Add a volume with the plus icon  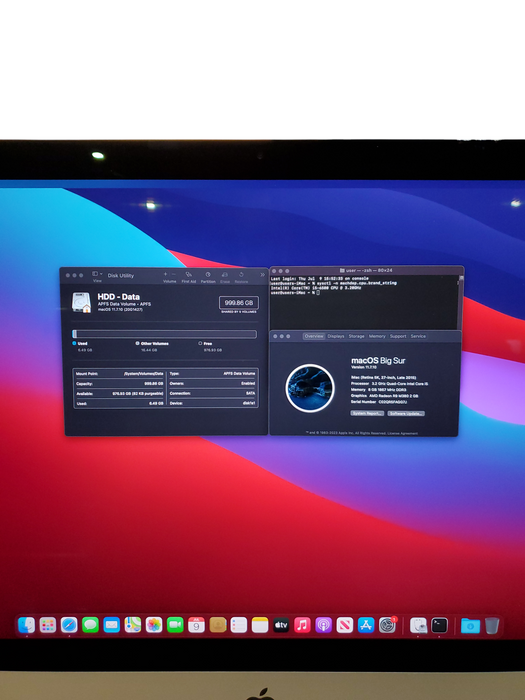click(165, 274)
